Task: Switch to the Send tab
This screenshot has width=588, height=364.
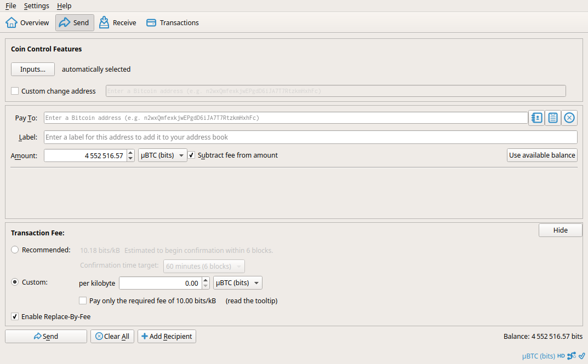Action: (74, 23)
